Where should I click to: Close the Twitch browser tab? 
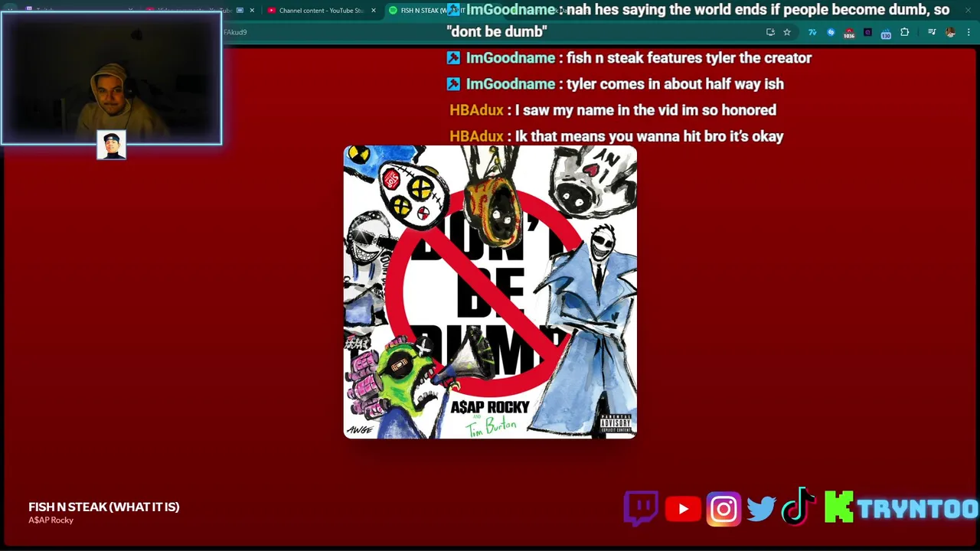(x=131, y=11)
